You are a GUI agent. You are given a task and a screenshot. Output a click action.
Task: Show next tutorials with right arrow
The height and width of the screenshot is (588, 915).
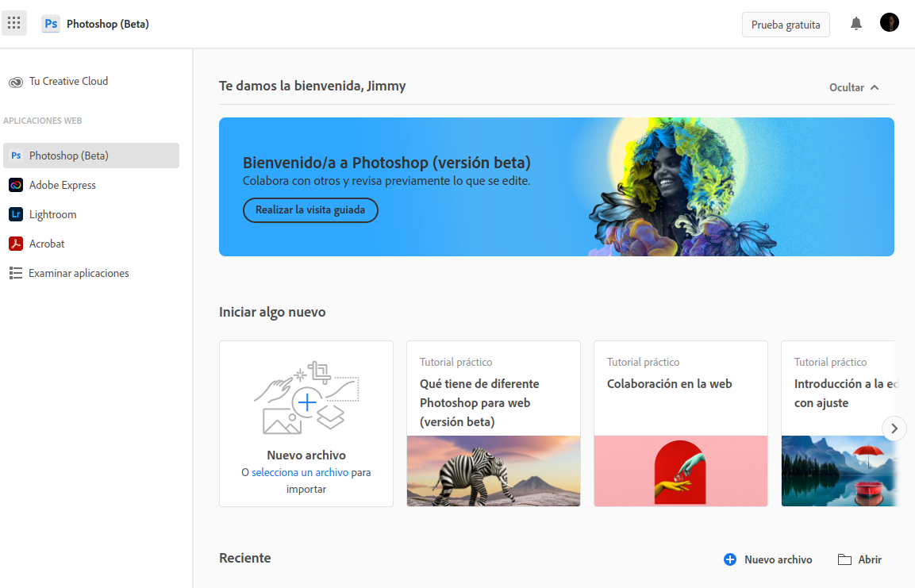[x=894, y=429]
